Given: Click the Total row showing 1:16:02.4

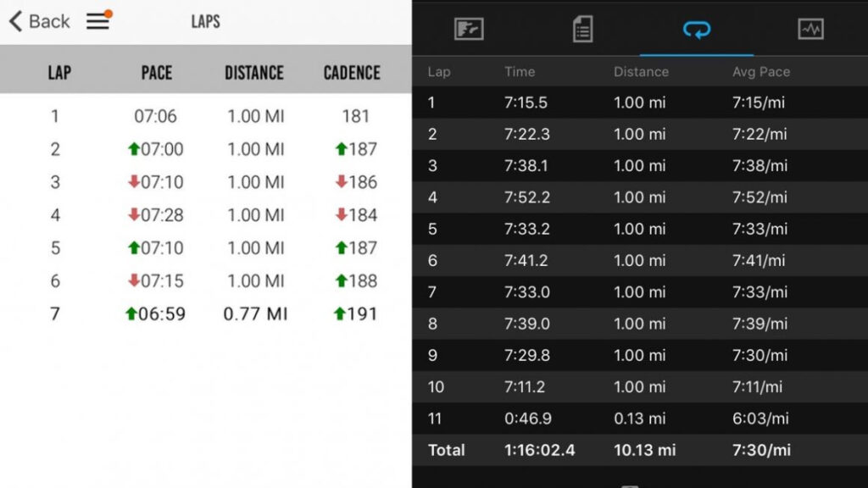Looking at the screenshot, I should pyautogui.click(x=640, y=450).
